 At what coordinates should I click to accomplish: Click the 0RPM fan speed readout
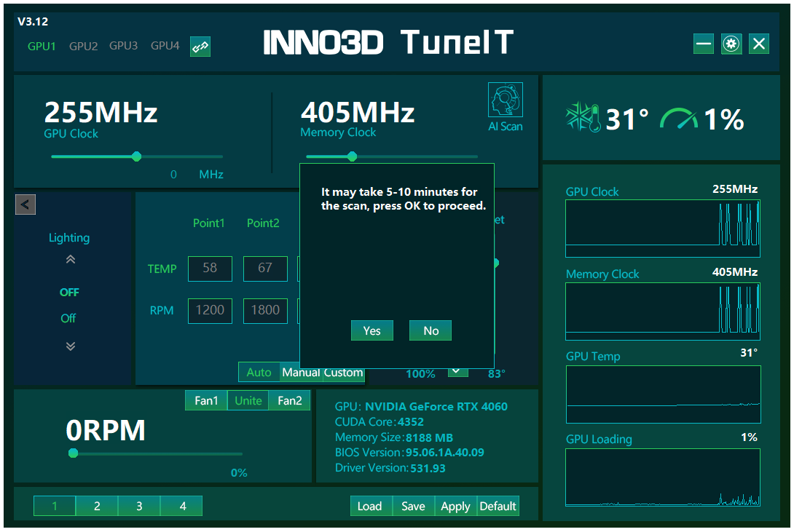[x=106, y=430]
